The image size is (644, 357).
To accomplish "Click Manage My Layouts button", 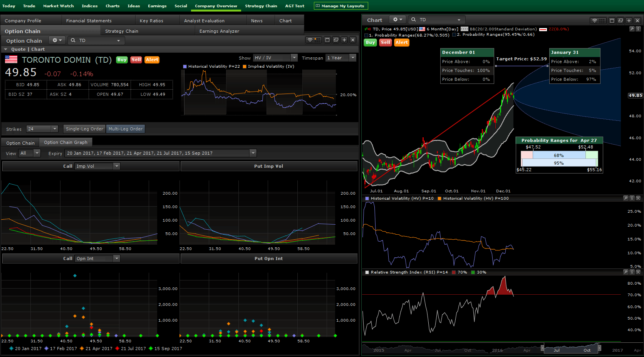I will [341, 6].
